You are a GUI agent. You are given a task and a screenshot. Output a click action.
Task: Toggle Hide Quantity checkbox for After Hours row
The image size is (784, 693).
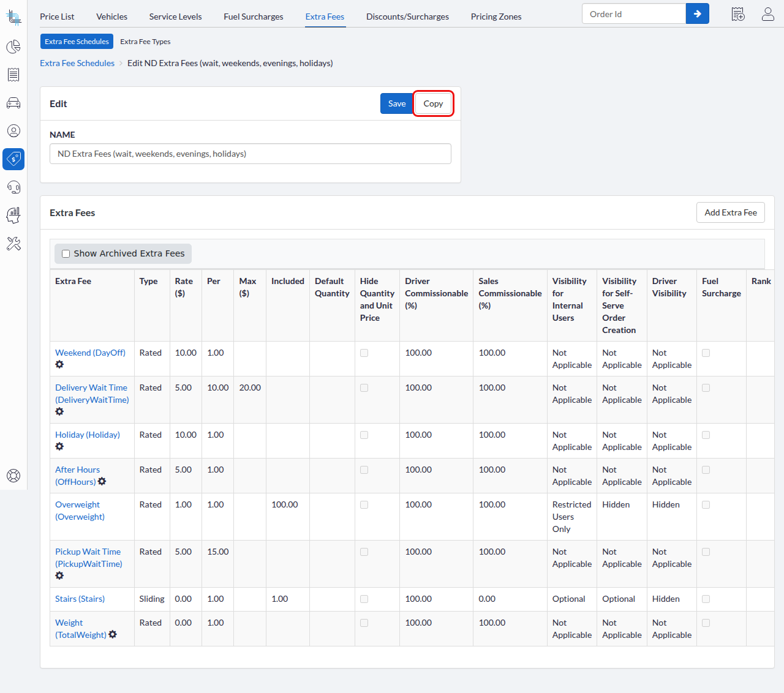[x=364, y=470]
